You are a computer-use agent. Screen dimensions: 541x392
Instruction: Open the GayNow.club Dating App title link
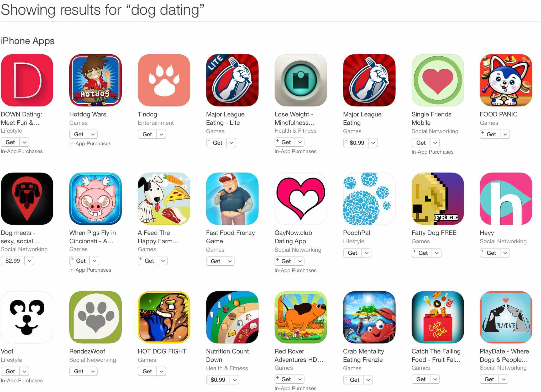(293, 237)
